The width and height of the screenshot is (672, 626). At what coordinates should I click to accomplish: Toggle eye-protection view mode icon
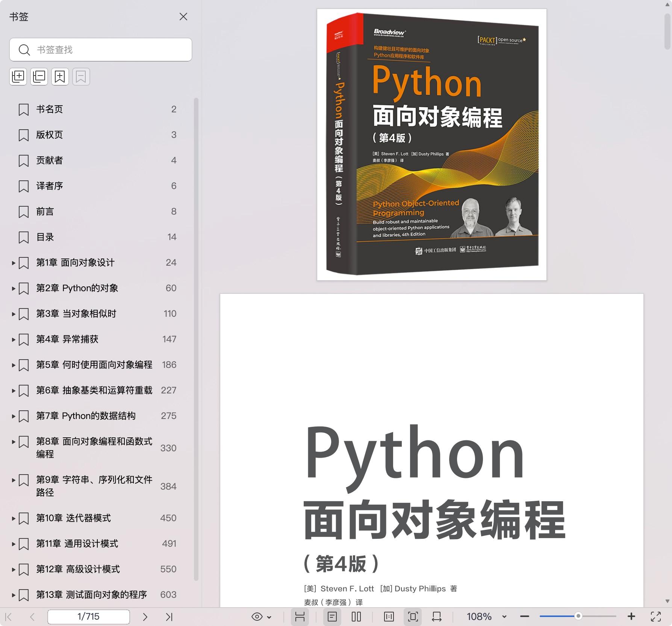click(257, 617)
